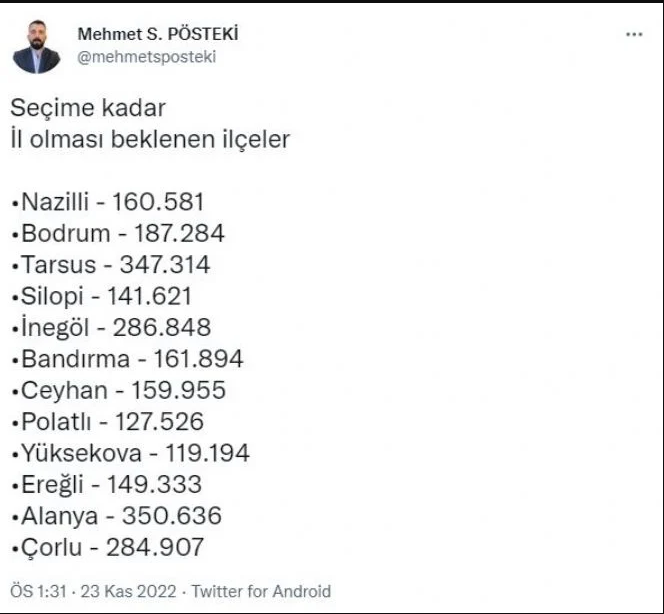Select the Çorlu - 284.907 line

click(x=108, y=548)
